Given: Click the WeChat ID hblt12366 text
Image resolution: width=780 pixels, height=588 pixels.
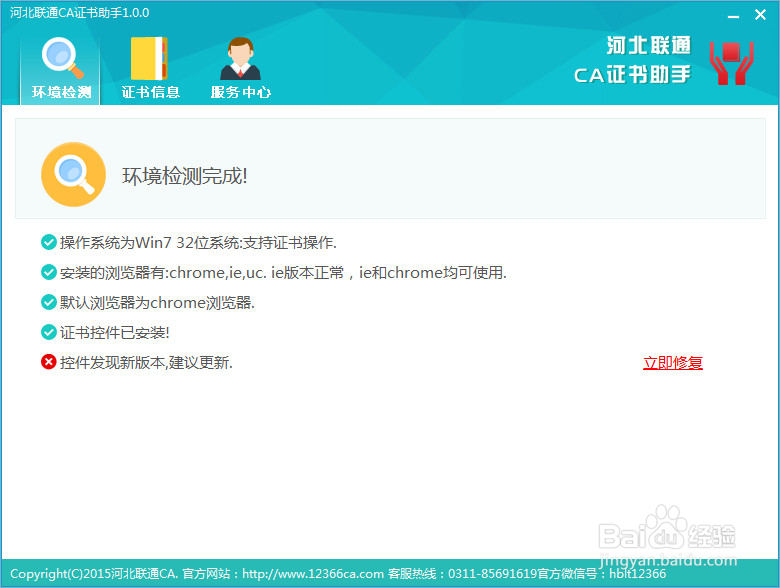Looking at the screenshot, I should click(x=637, y=574).
